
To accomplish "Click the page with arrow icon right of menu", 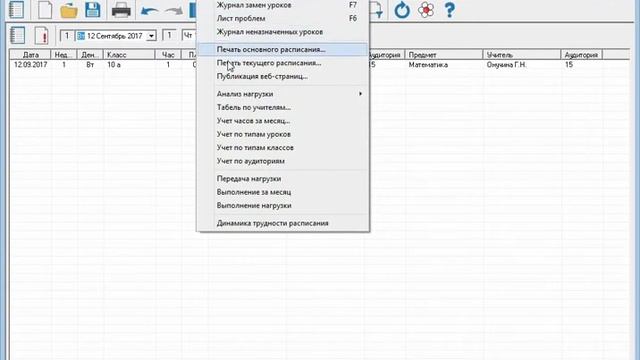I will [x=376, y=9].
